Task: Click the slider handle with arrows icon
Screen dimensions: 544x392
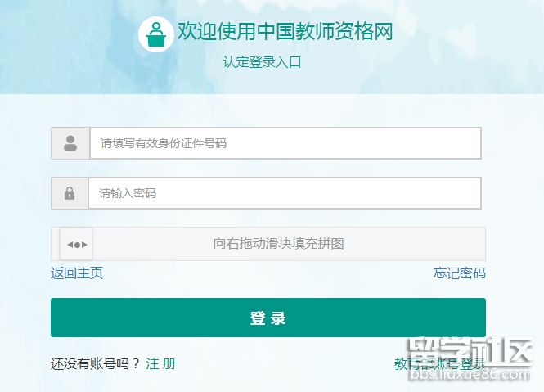Action: 77,244
